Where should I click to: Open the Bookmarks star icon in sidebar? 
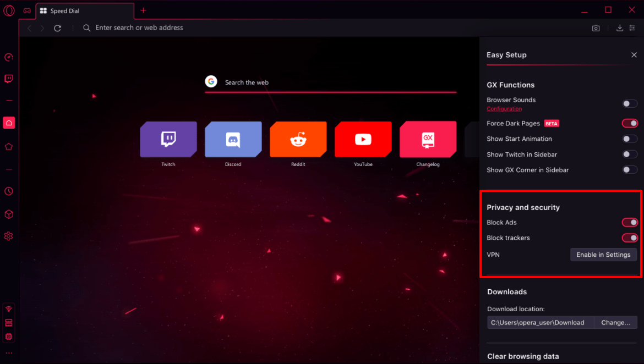point(8,147)
